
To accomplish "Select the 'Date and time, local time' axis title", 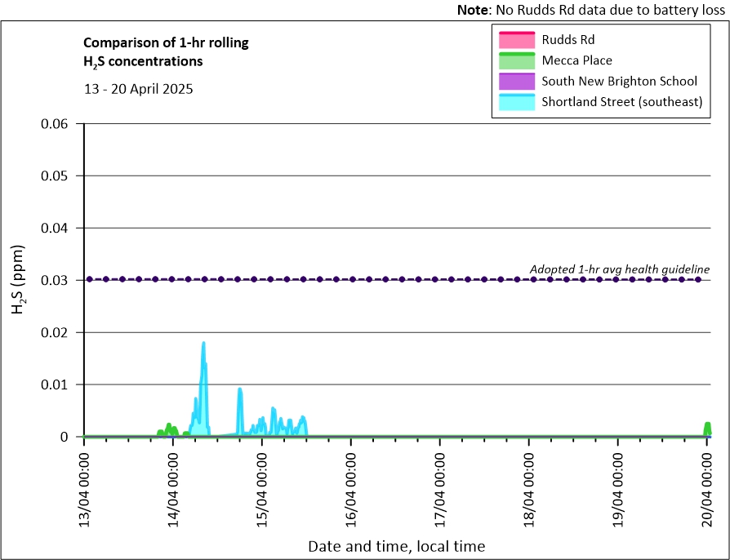I will click(x=396, y=546).
